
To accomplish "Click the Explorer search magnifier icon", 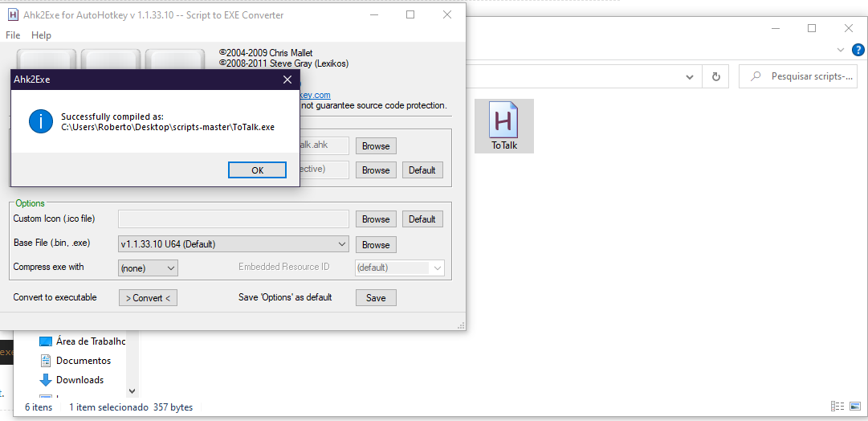I will coord(756,76).
